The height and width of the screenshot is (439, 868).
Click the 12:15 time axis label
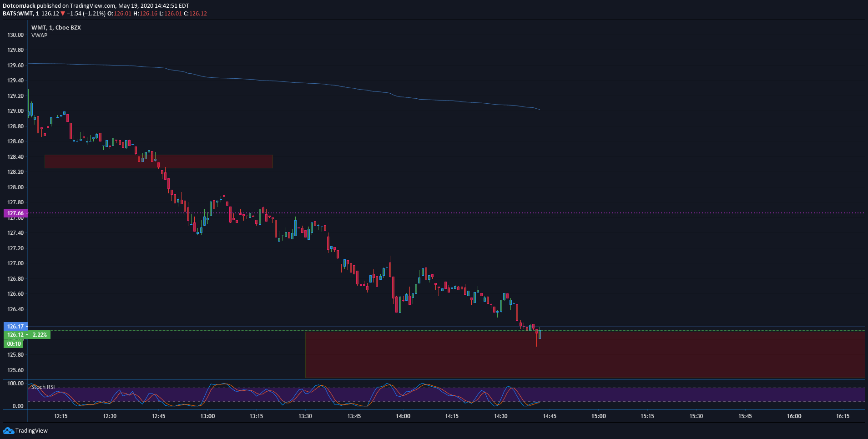click(61, 416)
